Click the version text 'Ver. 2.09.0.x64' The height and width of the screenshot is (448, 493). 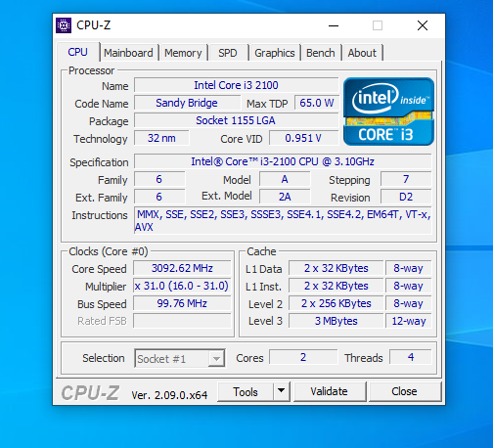(x=169, y=395)
